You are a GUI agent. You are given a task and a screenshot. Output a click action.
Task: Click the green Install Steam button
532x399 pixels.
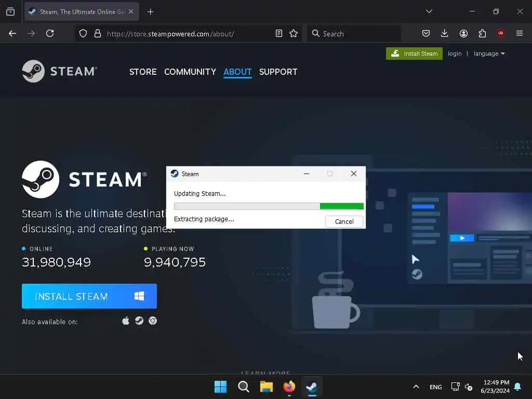414,54
